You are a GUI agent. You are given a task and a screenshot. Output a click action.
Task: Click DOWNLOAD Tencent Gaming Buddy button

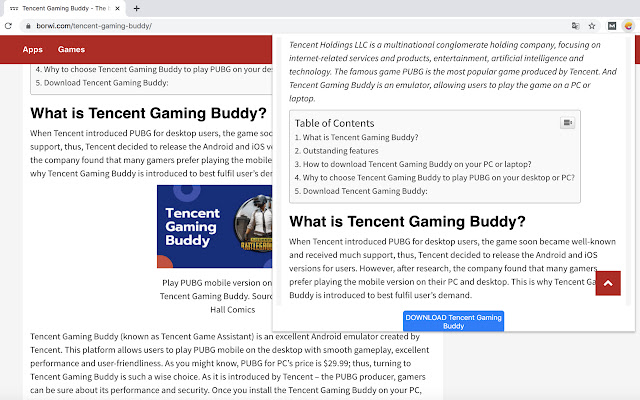pos(453,321)
